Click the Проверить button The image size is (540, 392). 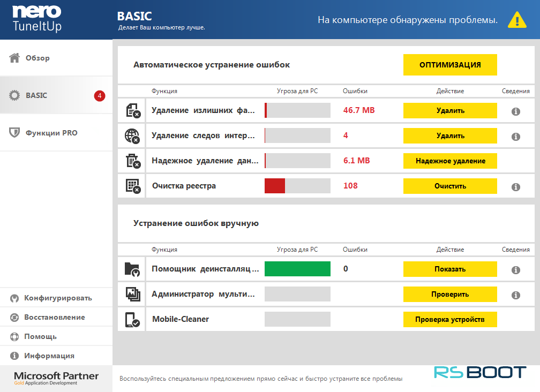coord(450,294)
